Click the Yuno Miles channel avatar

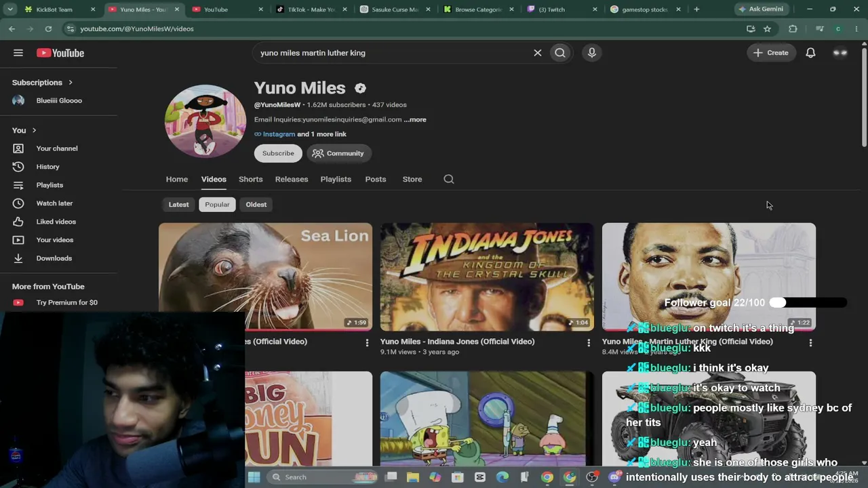click(205, 121)
